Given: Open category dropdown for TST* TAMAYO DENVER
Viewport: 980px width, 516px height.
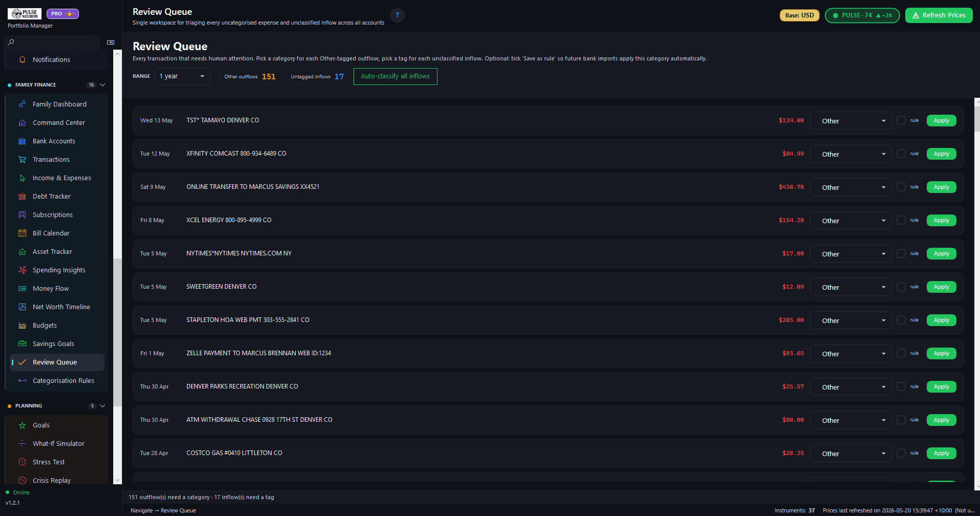Looking at the screenshot, I should pyautogui.click(x=850, y=121).
